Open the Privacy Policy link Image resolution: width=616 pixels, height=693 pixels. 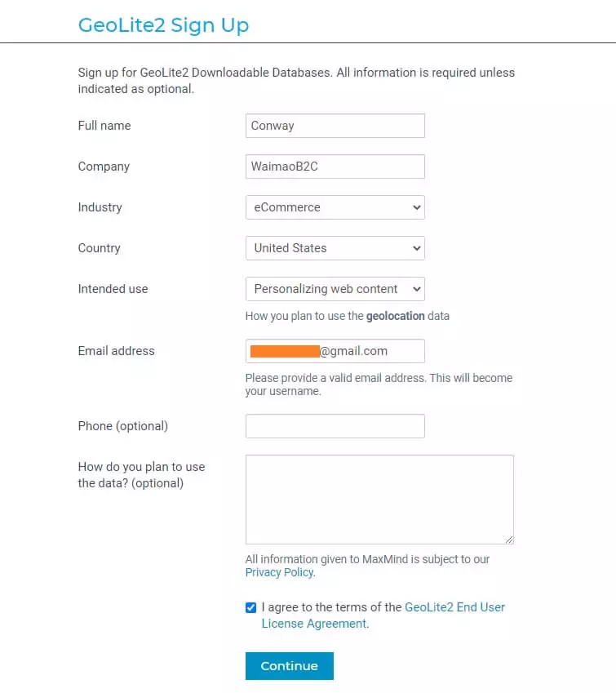278,572
